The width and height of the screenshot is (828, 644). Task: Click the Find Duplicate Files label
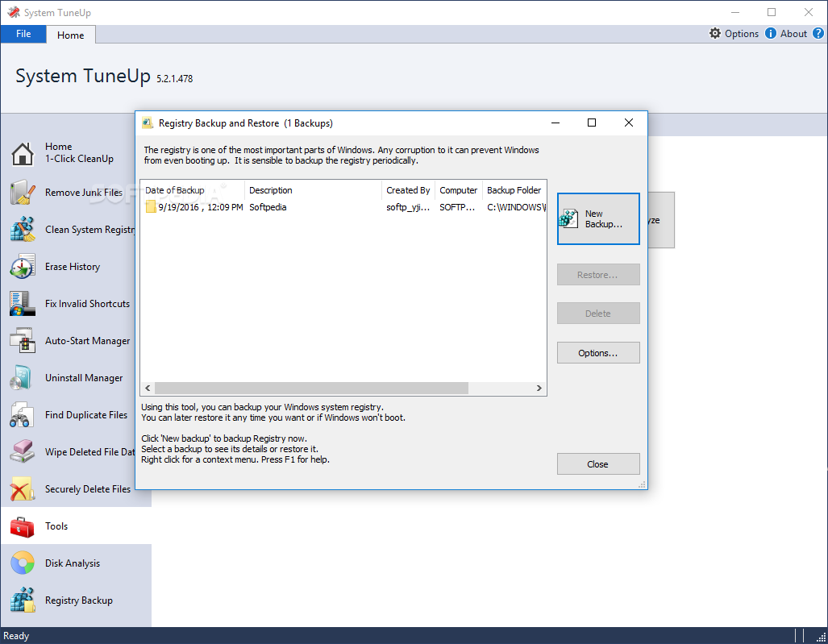pos(86,415)
